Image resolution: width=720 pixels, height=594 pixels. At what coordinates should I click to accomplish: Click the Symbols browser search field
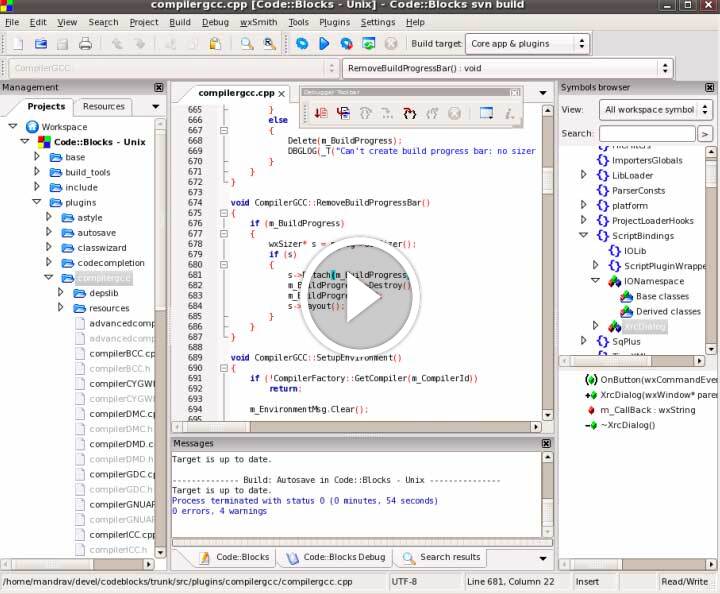(x=646, y=133)
